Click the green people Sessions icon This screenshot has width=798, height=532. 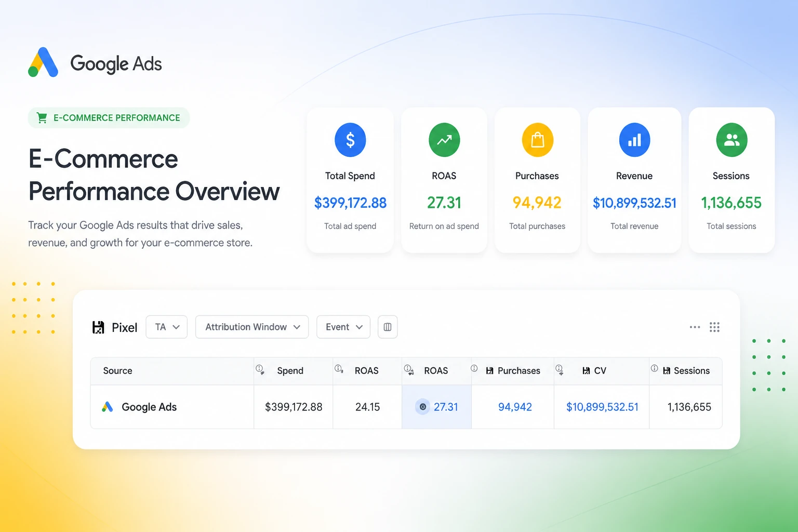coord(731,140)
